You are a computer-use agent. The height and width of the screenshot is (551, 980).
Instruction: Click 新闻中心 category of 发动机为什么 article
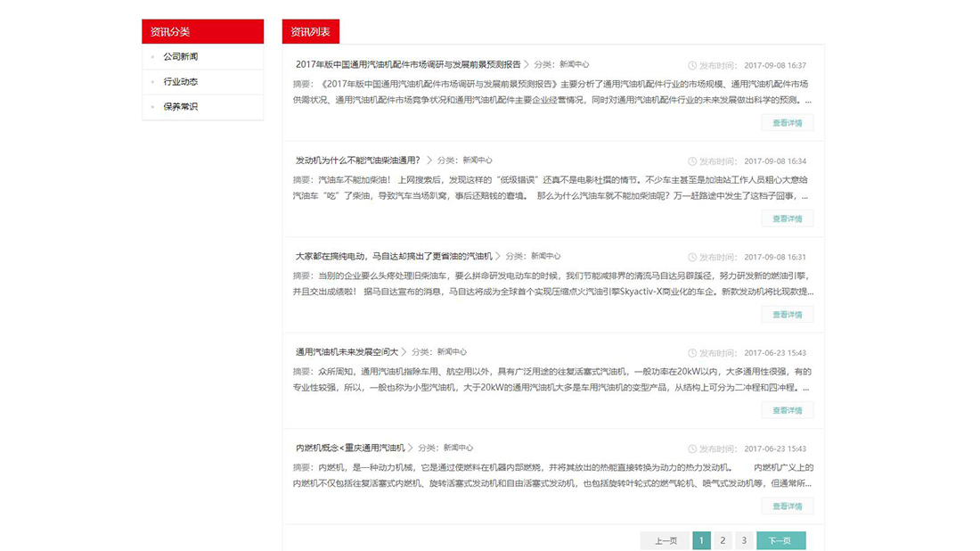point(478,160)
